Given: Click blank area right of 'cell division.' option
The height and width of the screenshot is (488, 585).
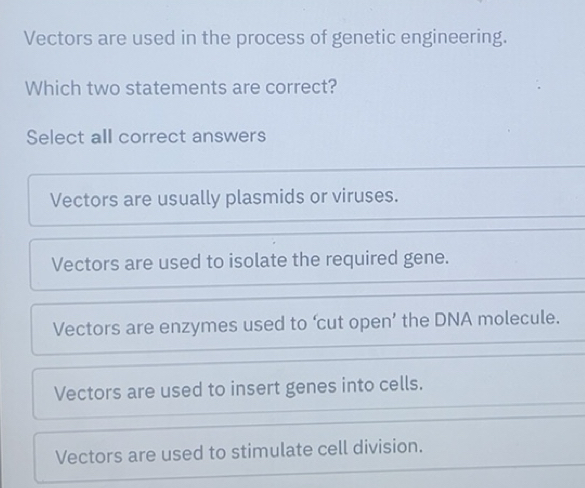Looking at the screenshot, I should tap(504, 447).
